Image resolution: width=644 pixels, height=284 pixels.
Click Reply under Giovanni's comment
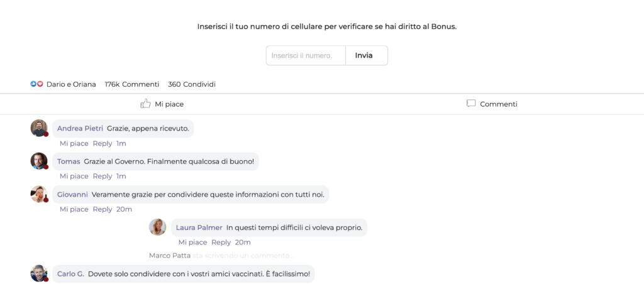pos(103,209)
